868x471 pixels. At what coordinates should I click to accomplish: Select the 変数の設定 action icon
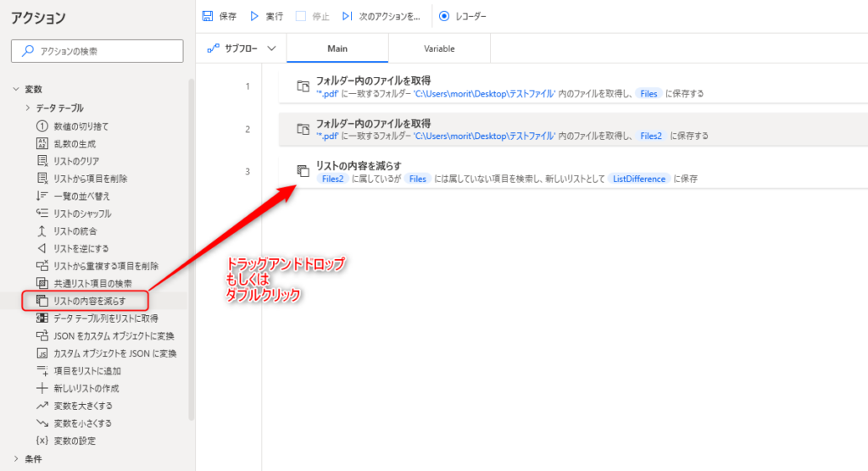click(x=42, y=441)
